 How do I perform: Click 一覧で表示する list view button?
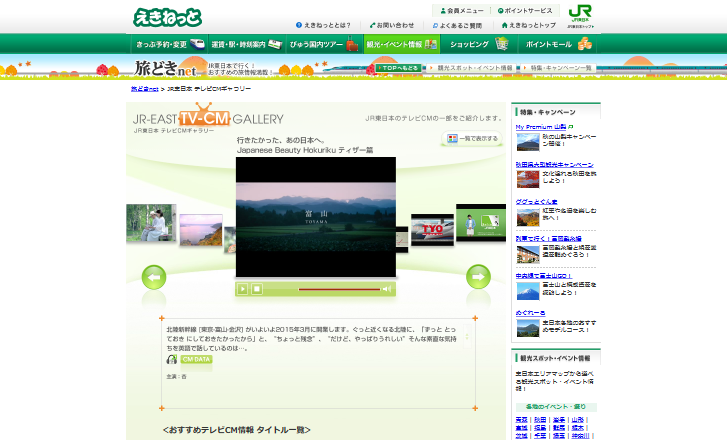pos(472,138)
